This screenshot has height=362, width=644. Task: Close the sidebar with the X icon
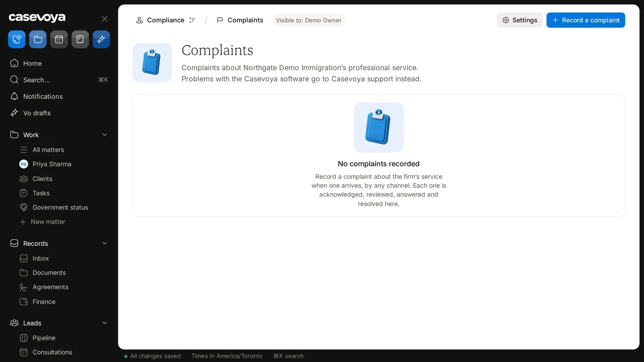[105, 19]
